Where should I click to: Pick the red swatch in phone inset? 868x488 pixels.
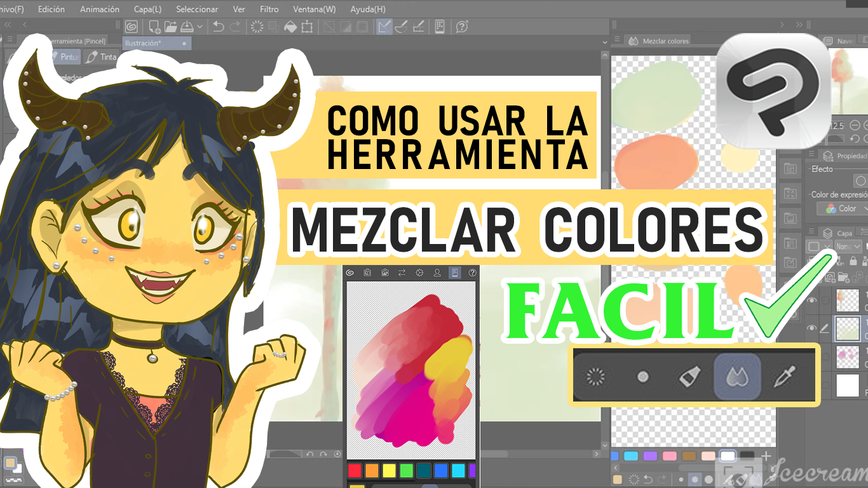coord(355,471)
